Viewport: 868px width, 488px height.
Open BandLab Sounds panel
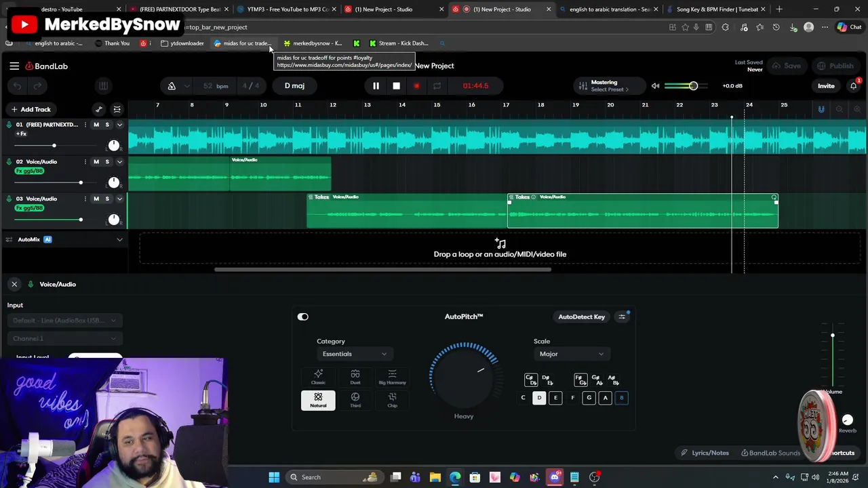[x=770, y=453]
